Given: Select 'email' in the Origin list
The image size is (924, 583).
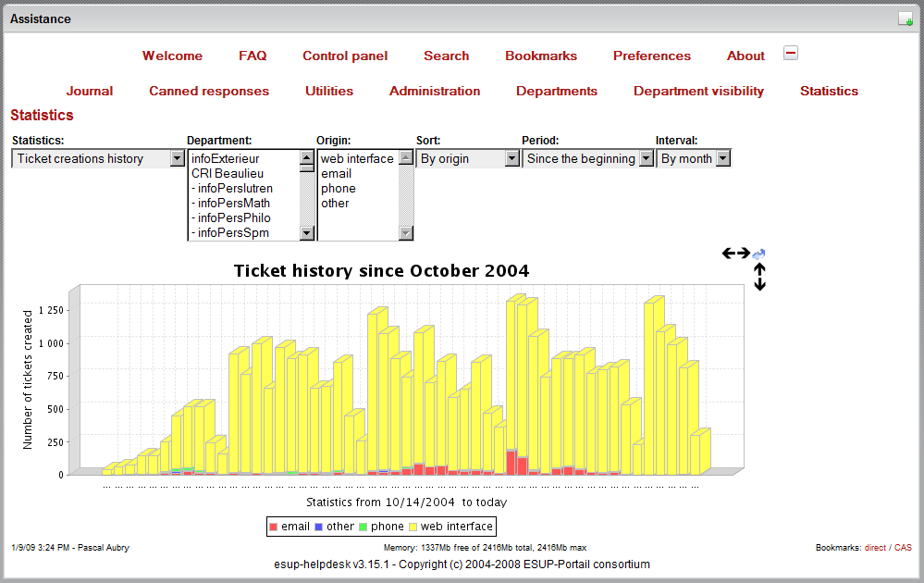Looking at the screenshot, I should tap(337, 174).
